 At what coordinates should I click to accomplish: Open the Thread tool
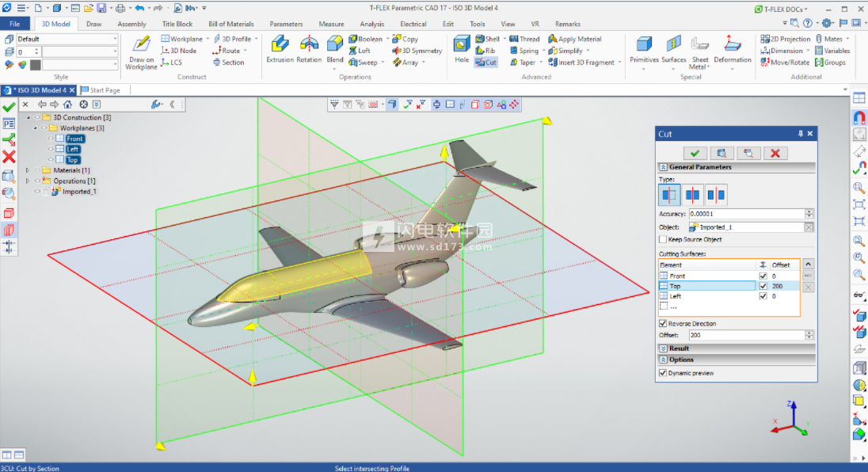[x=524, y=39]
